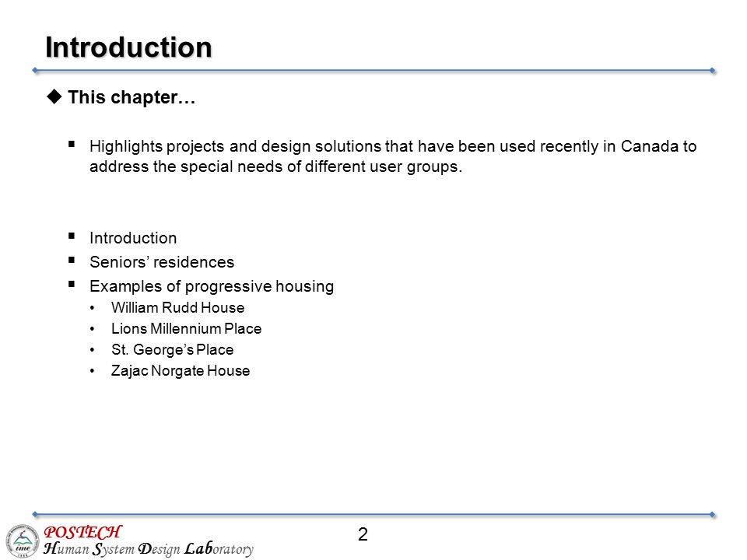Screen dimensions: 747x560
Task: Select the 'Zajac Norgate House' sub-bullet
Action: point(181,370)
